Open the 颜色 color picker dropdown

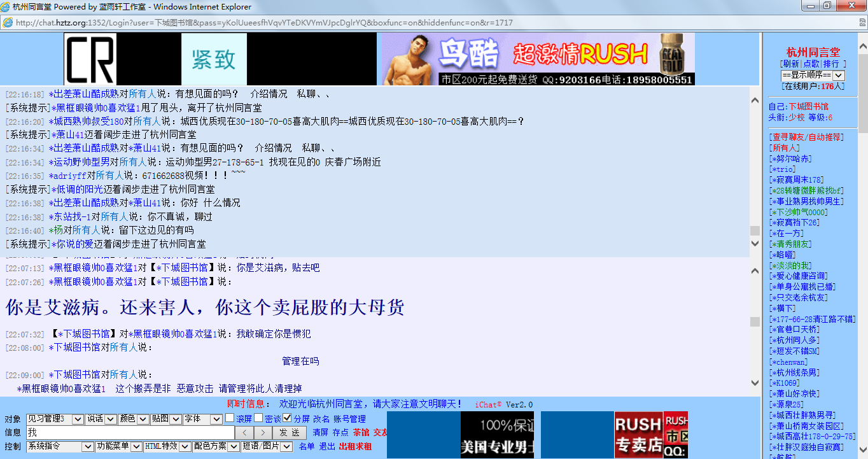133,419
